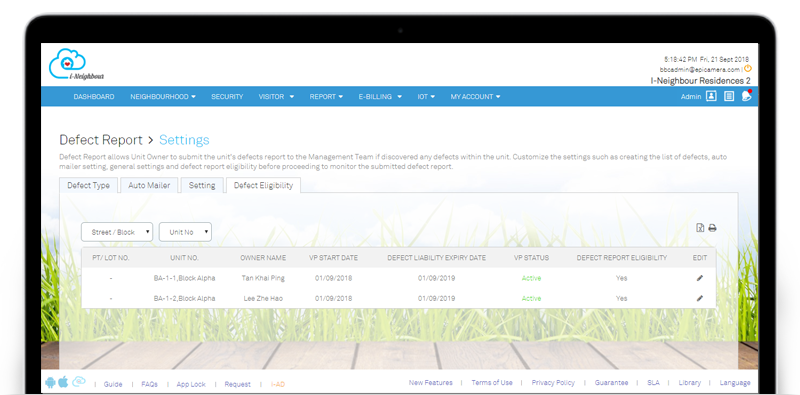Viewport: 800px width, 395px height.
Task: Click the Apple app icon in footer
Action: tap(63, 382)
